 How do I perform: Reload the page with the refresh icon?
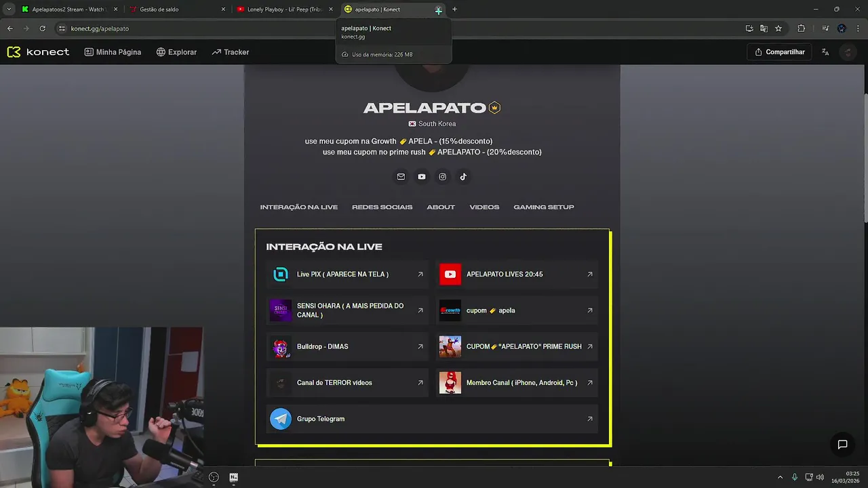(x=42, y=28)
